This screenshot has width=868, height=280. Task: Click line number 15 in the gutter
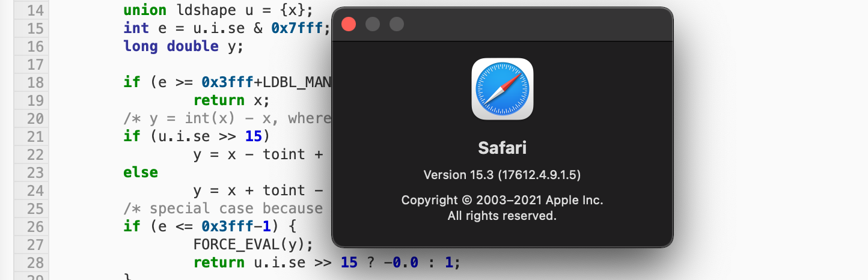coord(35,28)
